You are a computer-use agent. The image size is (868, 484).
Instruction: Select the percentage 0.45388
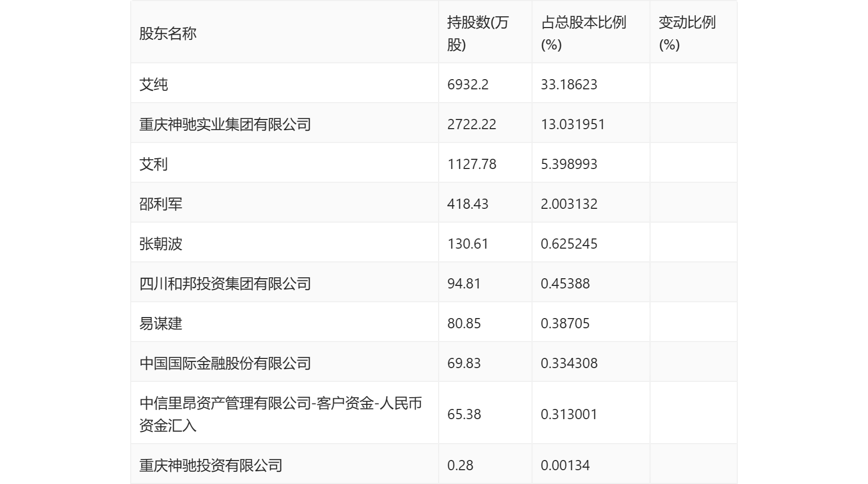pos(565,283)
